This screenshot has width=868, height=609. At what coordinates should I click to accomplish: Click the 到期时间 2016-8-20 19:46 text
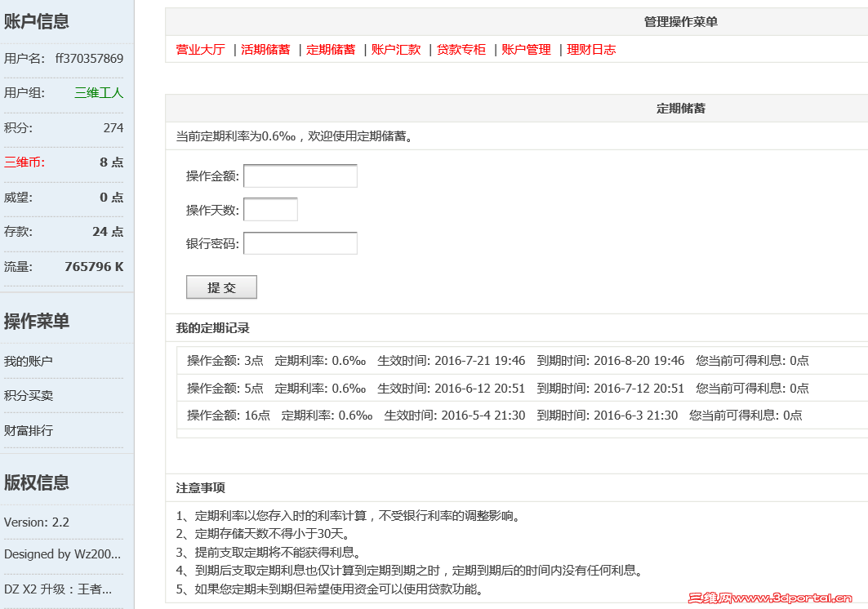coord(611,361)
